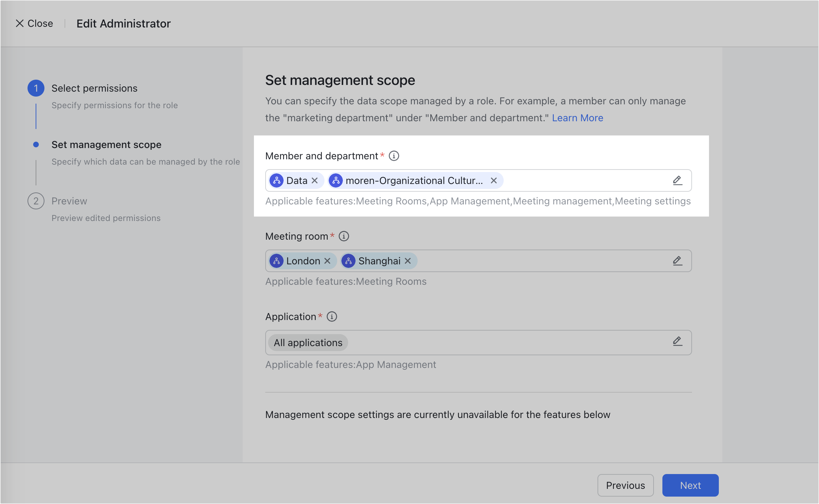The width and height of the screenshot is (819, 504).
Task: Close the Edit Administrator dialog
Action: point(34,23)
